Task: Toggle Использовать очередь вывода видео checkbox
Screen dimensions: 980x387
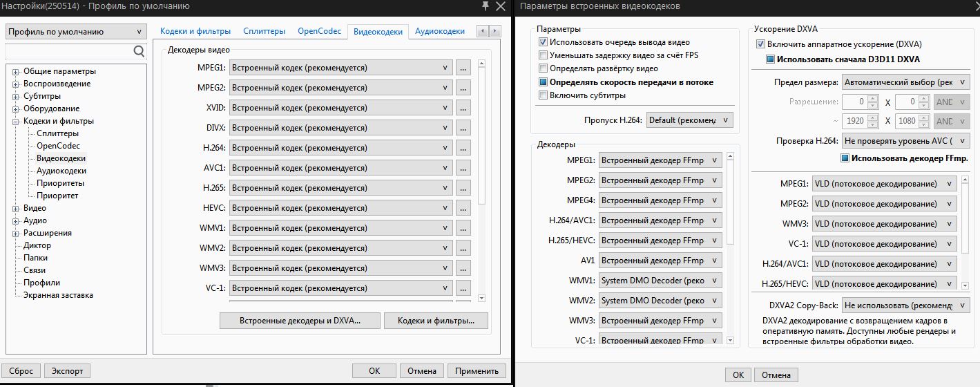Action: coord(544,43)
